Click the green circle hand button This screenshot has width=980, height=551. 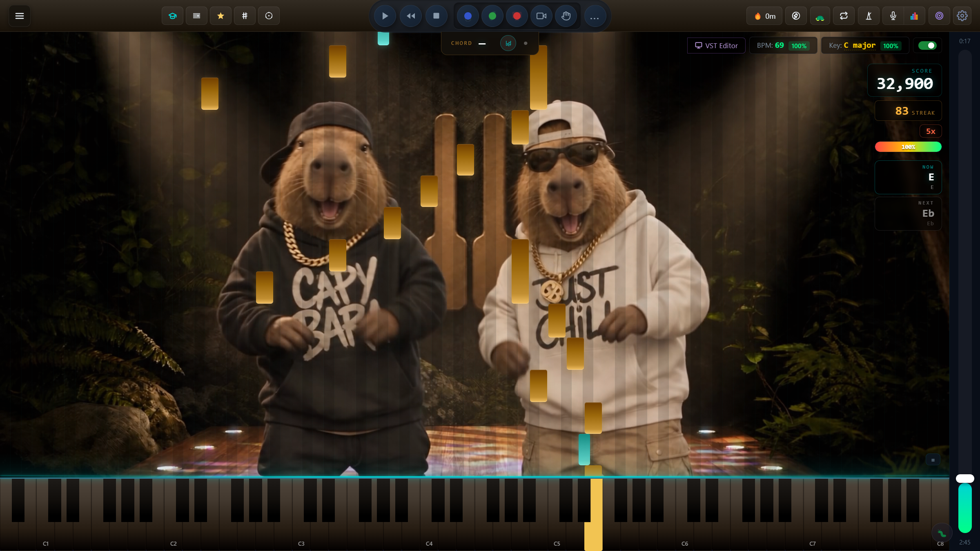tap(492, 16)
